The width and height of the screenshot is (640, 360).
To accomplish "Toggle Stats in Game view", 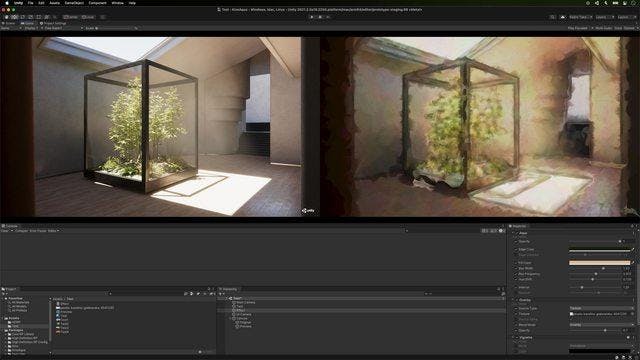I will coord(618,28).
